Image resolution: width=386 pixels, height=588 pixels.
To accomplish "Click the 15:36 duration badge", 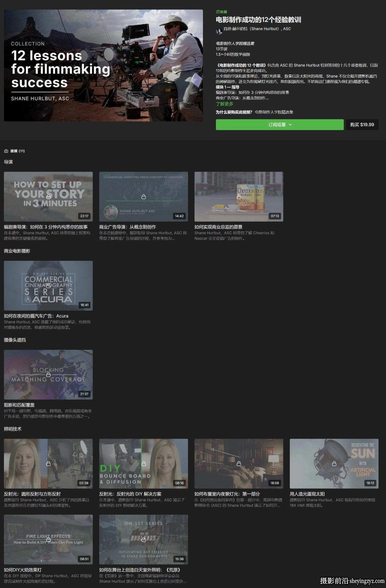I will point(179,559).
